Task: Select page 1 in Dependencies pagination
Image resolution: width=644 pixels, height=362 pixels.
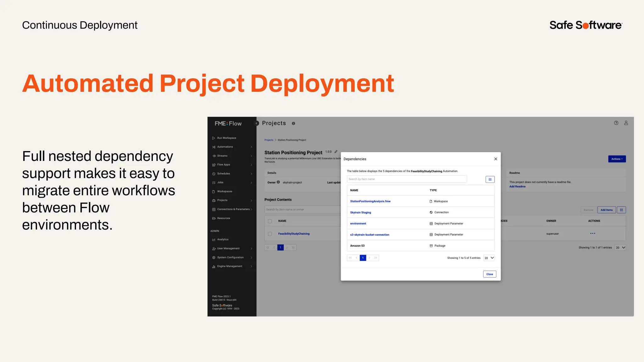Action: pos(363,258)
